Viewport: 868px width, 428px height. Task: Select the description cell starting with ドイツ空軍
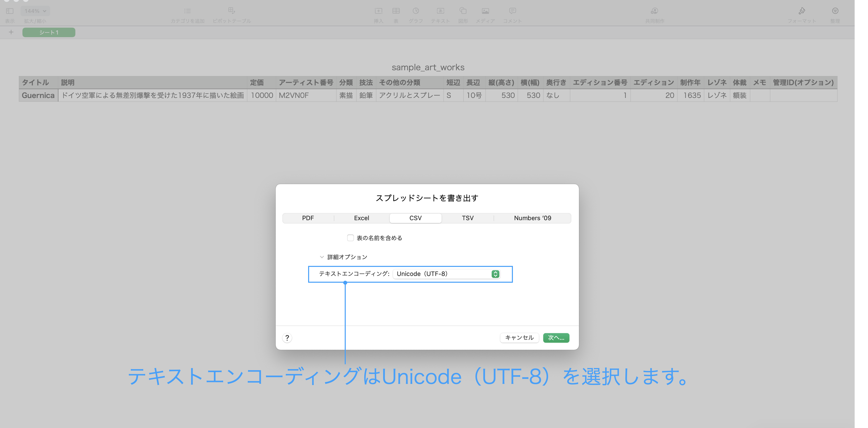coord(153,95)
